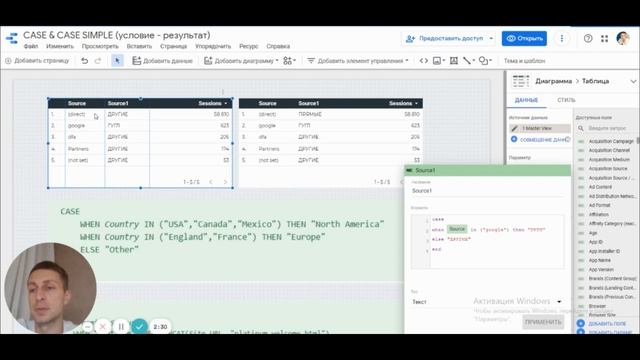Screen dimensions: 640x360
Task: Click the table chart type icon in panel
Action: pyautogui.click(x=521, y=81)
